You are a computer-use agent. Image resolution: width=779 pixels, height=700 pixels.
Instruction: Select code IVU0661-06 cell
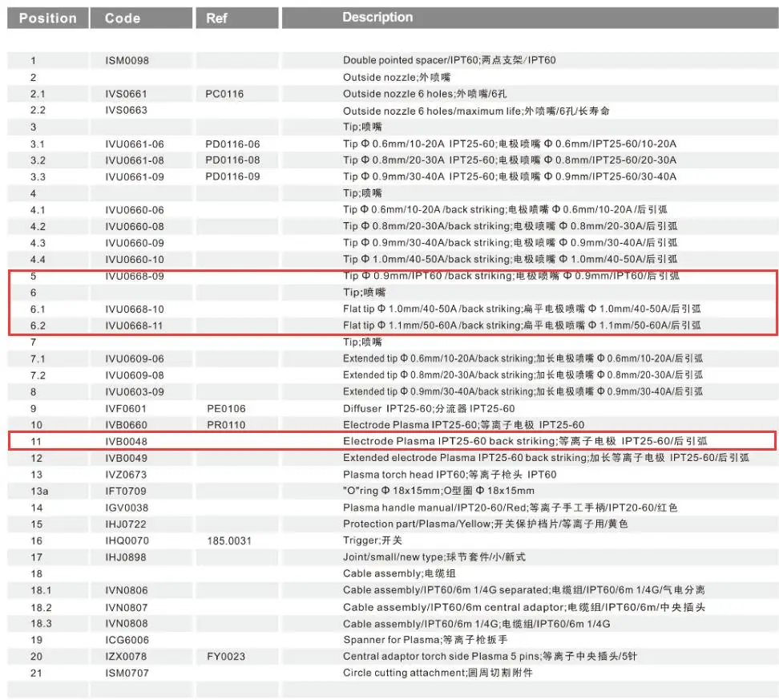134,144
